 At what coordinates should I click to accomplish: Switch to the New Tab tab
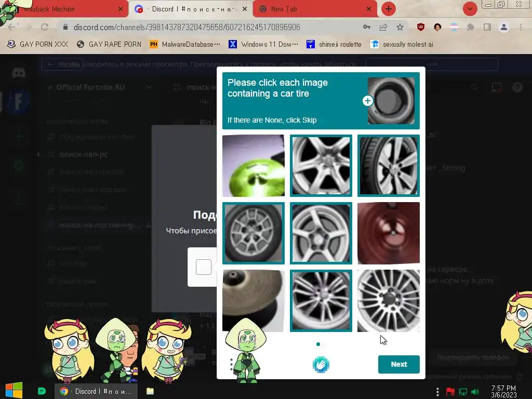click(x=315, y=9)
